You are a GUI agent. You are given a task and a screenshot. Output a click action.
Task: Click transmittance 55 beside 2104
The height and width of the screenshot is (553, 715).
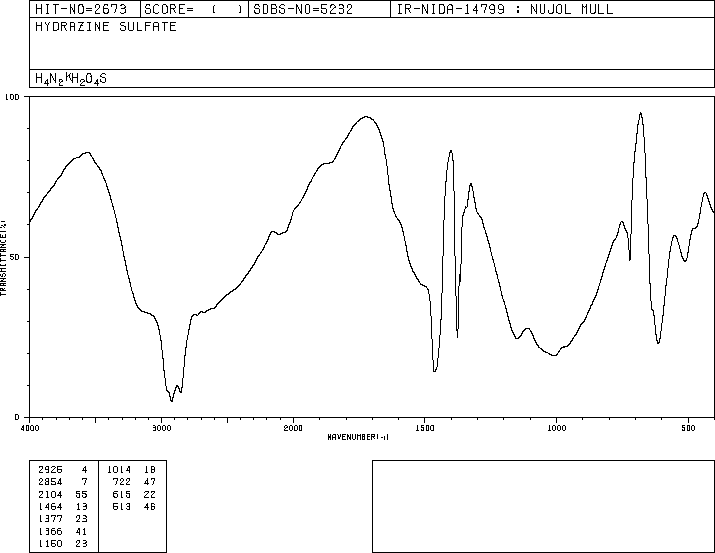point(81,494)
